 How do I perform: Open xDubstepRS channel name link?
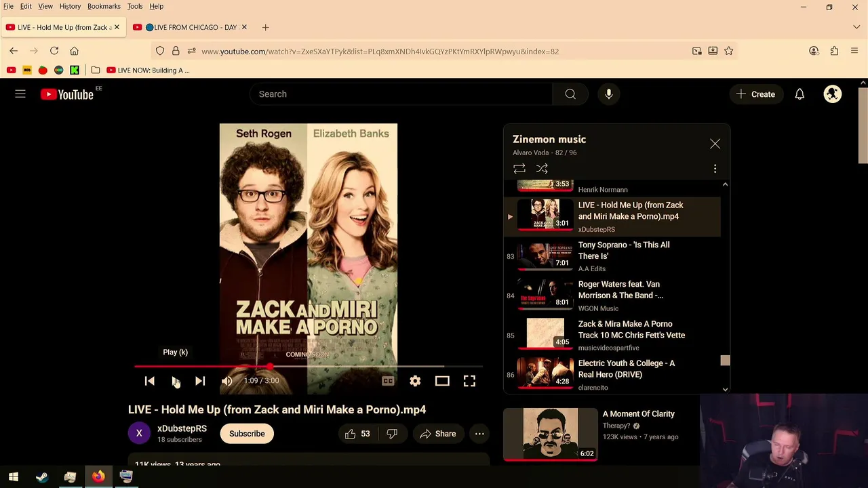point(182,428)
